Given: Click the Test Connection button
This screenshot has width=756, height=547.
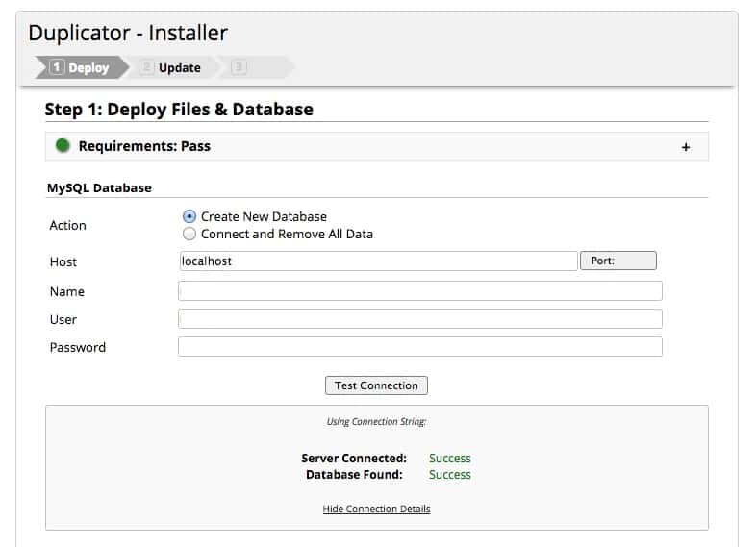Looking at the screenshot, I should point(376,385).
